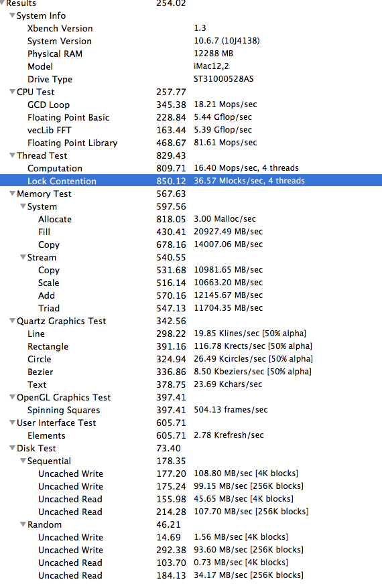The width and height of the screenshot is (382, 588).
Task: Click the ST31000528AS drive value
Action: [x=224, y=79]
